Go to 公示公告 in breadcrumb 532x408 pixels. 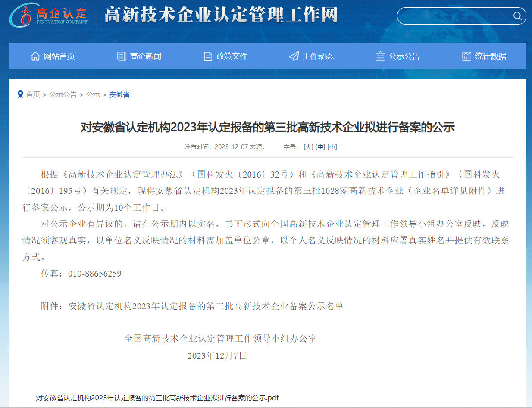tap(63, 94)
